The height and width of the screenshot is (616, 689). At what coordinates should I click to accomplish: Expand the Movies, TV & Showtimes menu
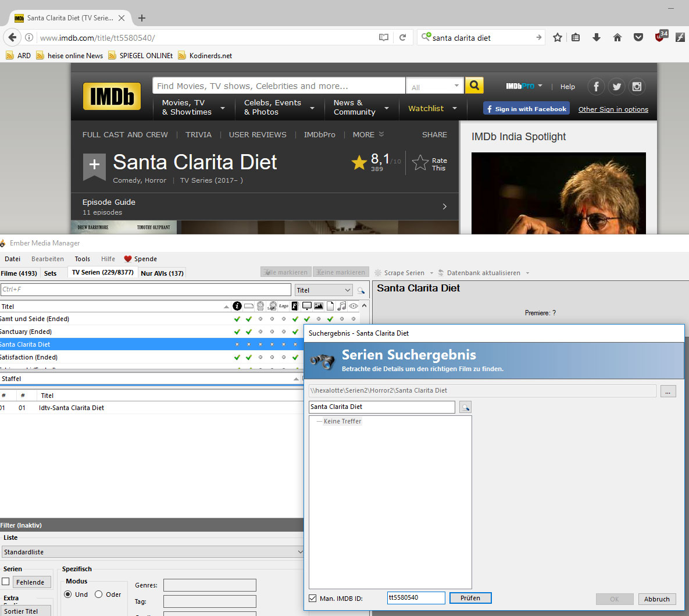click(x=194, y=108)
